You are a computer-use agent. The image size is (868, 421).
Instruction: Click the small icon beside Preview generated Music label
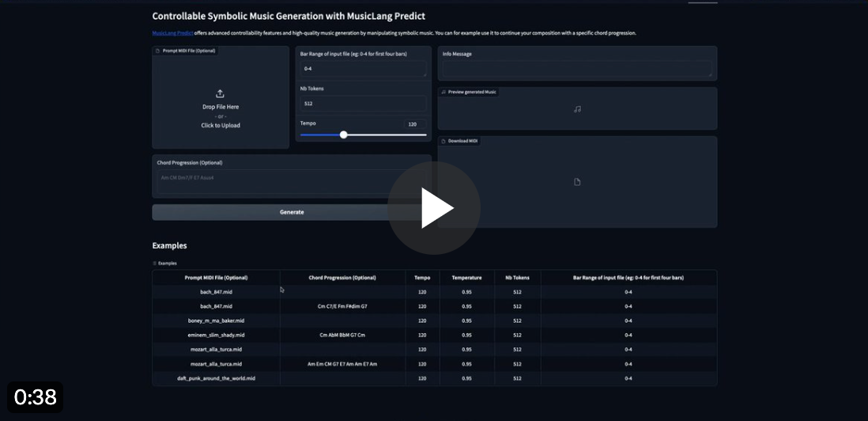pos(443,92)
